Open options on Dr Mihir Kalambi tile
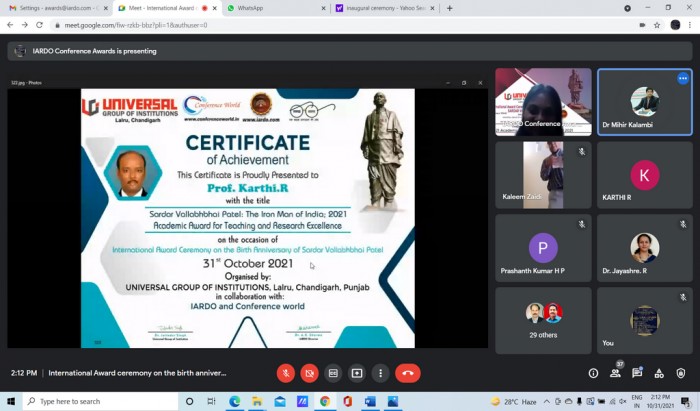This screenshot has width=700, height=411. (x=683, y=78)
